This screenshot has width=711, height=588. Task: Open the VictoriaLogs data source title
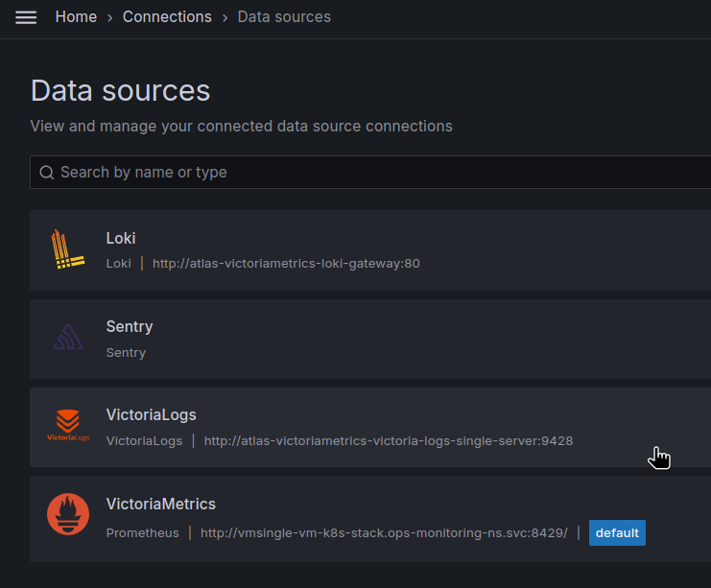pyautogui.click(x=151, y=414)
